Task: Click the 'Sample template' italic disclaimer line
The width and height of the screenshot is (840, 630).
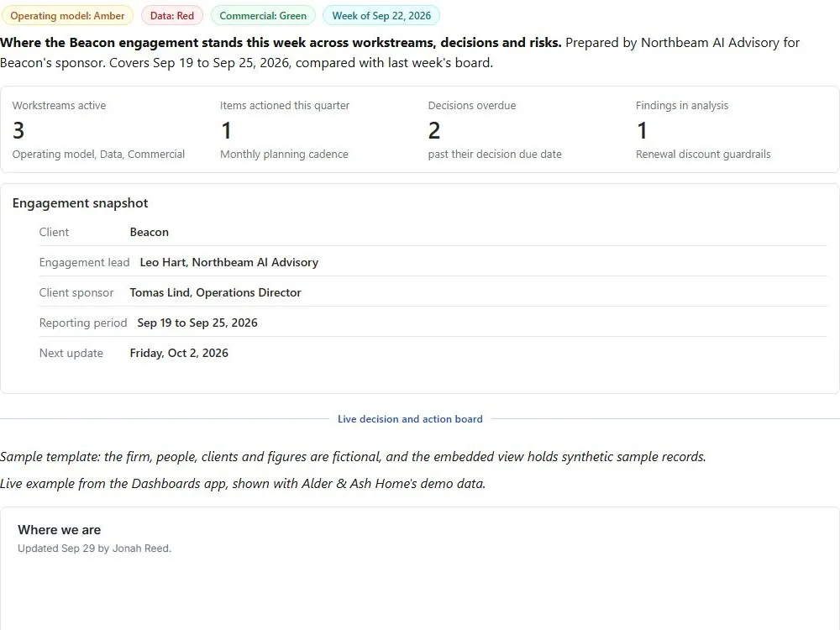Action: click(353, 456)
